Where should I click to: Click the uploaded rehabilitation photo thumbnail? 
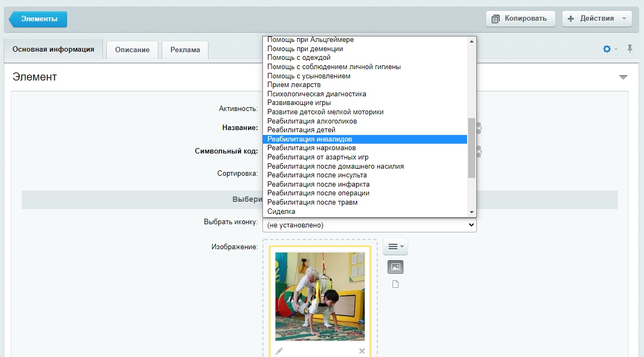click(x=320, y=297)
